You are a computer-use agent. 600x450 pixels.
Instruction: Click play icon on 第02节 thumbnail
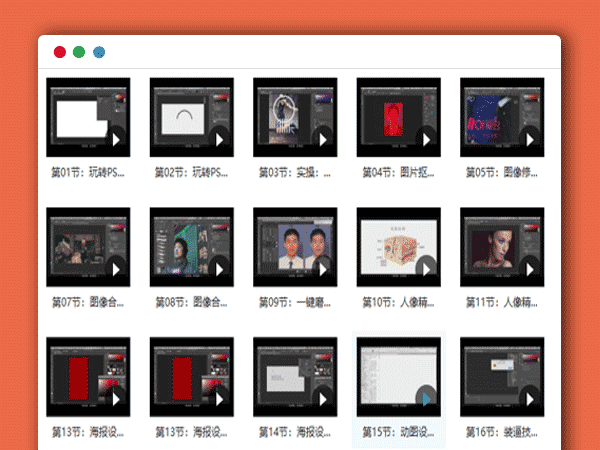coord(219,140)
